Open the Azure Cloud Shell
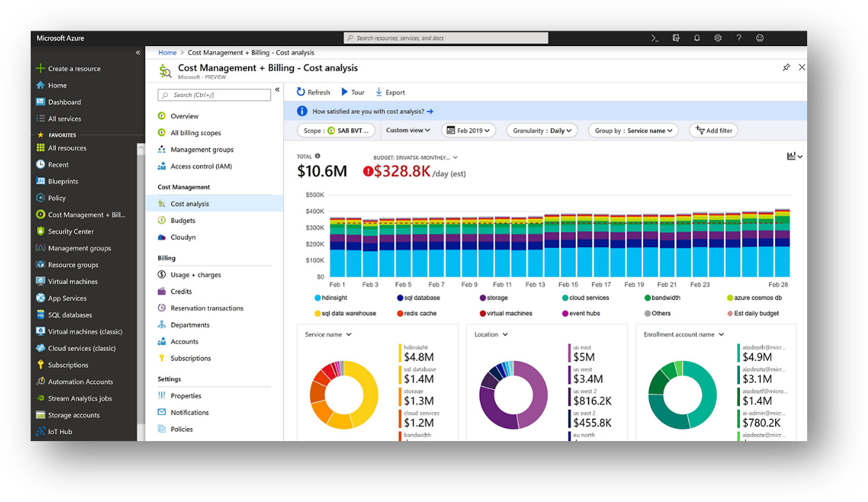 (654, 38)
